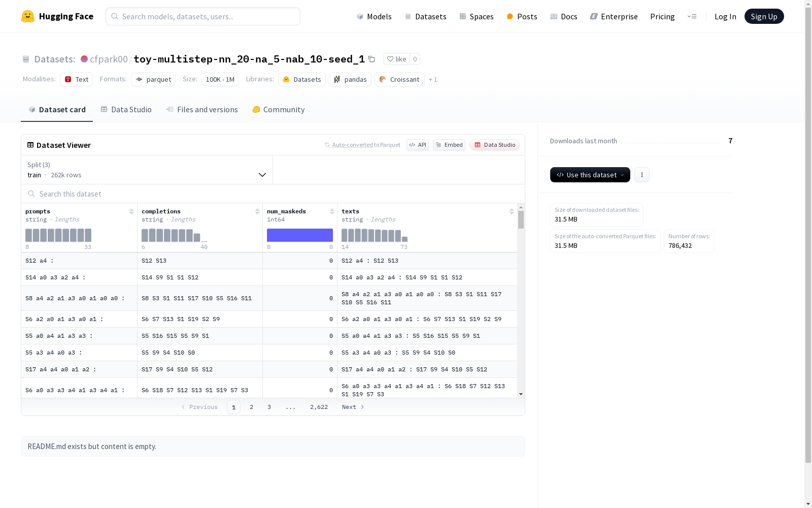Sort the prompts column
Image resolution: width=812 pixels, height=508 pixels.
131,211
